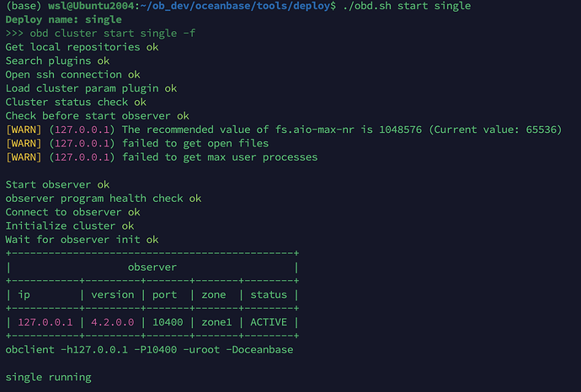Click the '(base)' conda environment prefix
581x392 pixels.
(24, 6)
